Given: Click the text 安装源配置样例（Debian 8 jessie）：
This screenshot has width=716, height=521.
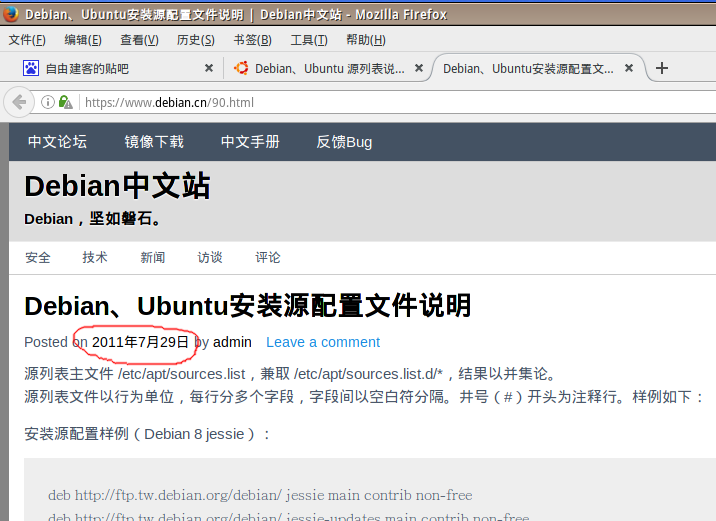Looking at the screenshot, I should click(147, 434).
